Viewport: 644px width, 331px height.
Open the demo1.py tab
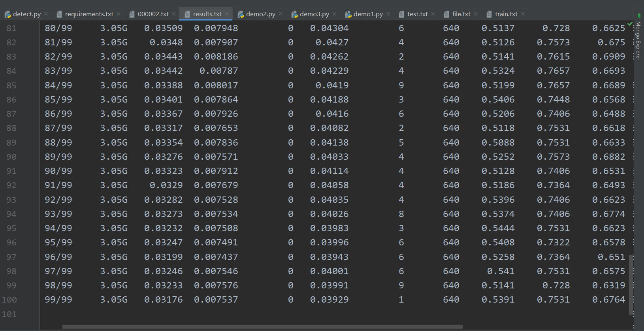[x=368, y=14]
